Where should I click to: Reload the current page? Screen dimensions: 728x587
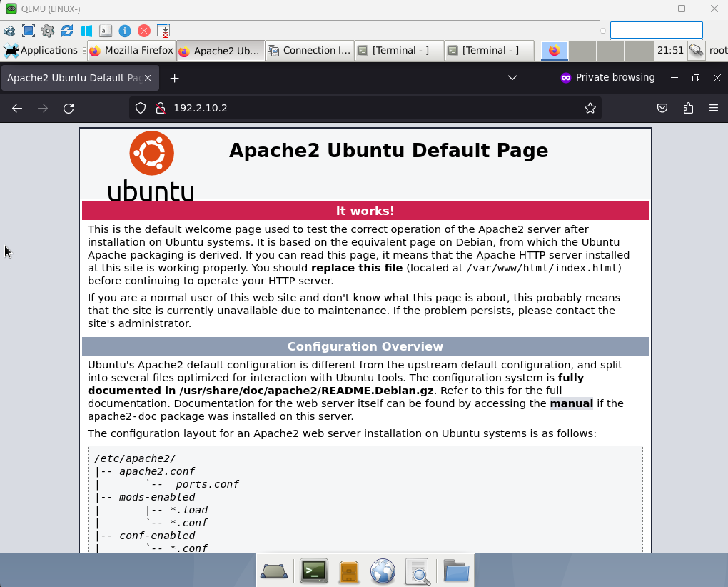(x=69, y=109)
